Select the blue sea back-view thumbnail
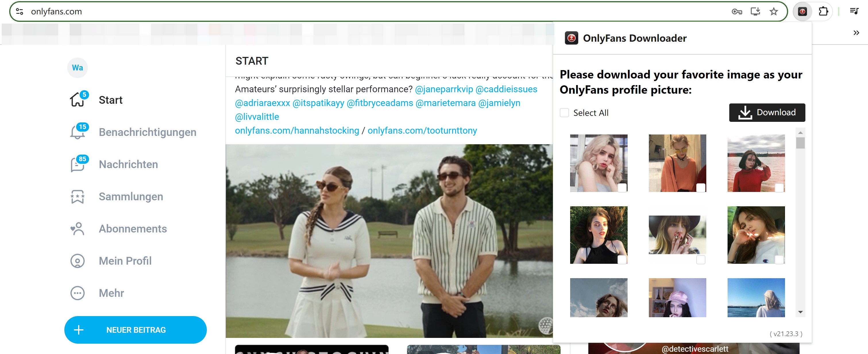Screen dimensions: 868x354 (756, 298)
